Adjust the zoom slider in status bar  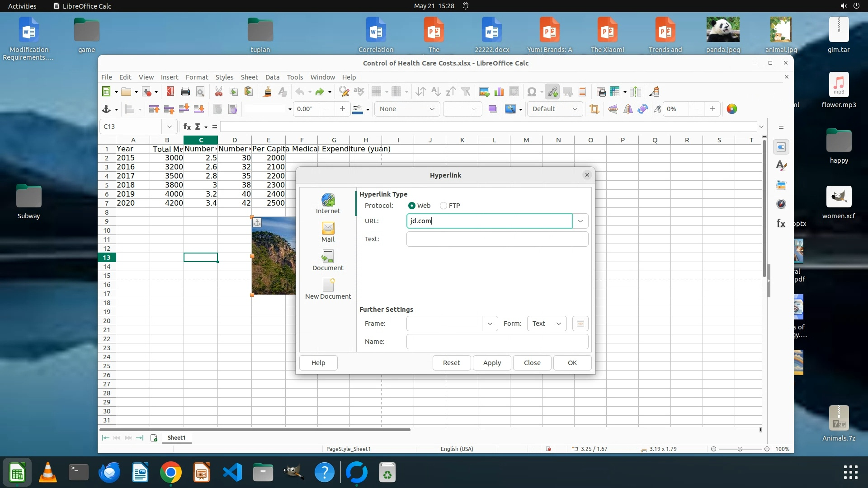click(x=740, y=449)
